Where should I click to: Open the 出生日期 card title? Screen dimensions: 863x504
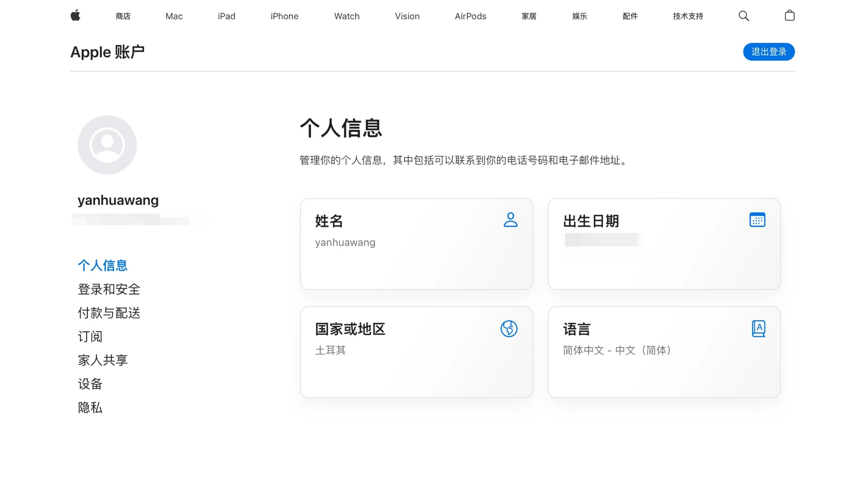[x=591, y=221]
